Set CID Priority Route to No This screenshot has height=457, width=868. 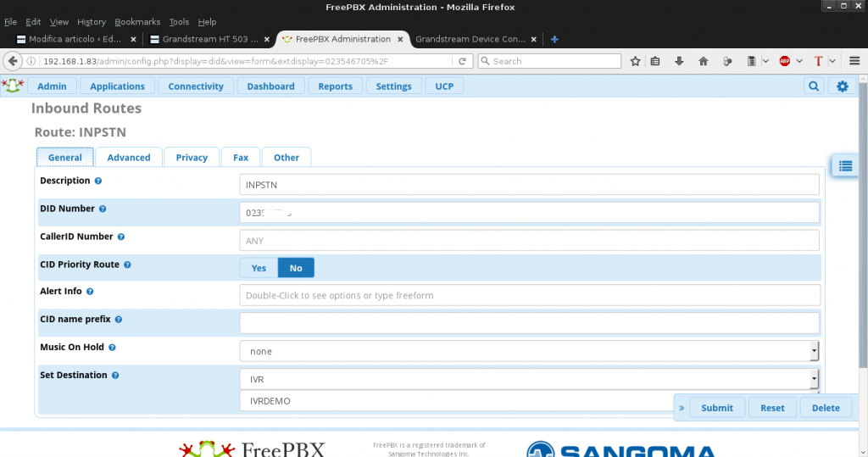(x=296, y=268)
